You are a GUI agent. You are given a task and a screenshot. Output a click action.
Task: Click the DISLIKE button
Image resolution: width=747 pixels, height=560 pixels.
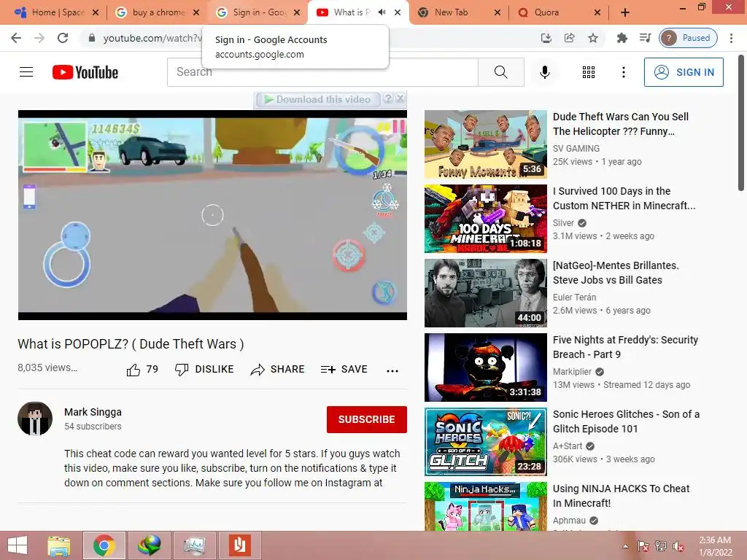[204, 370]
